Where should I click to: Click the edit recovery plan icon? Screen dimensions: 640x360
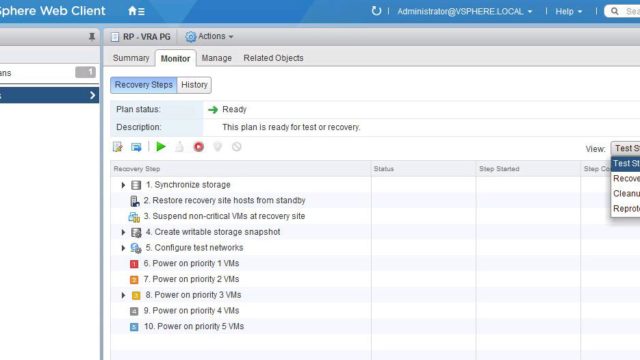point(118,147)
